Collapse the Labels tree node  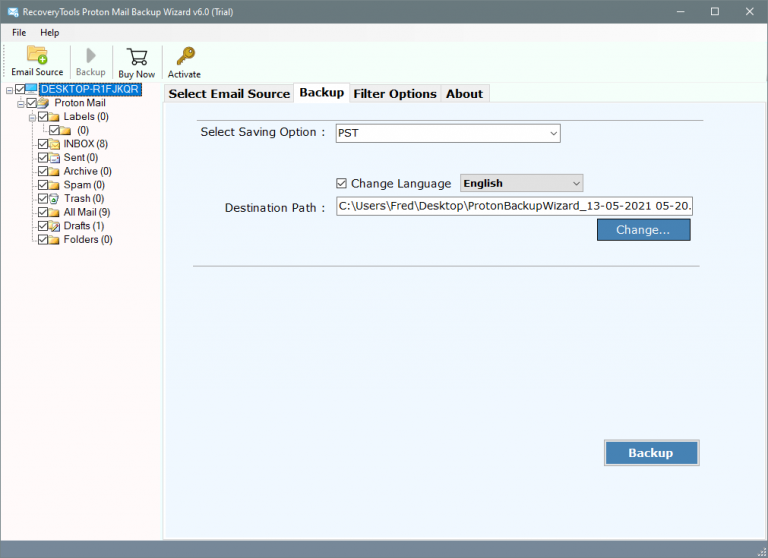tap(32, 118)
